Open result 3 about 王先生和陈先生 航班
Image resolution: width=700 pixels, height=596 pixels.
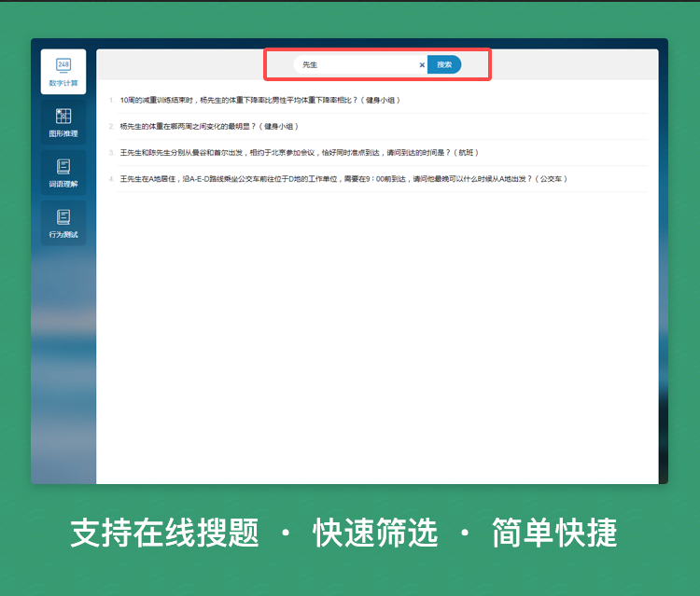299,153
